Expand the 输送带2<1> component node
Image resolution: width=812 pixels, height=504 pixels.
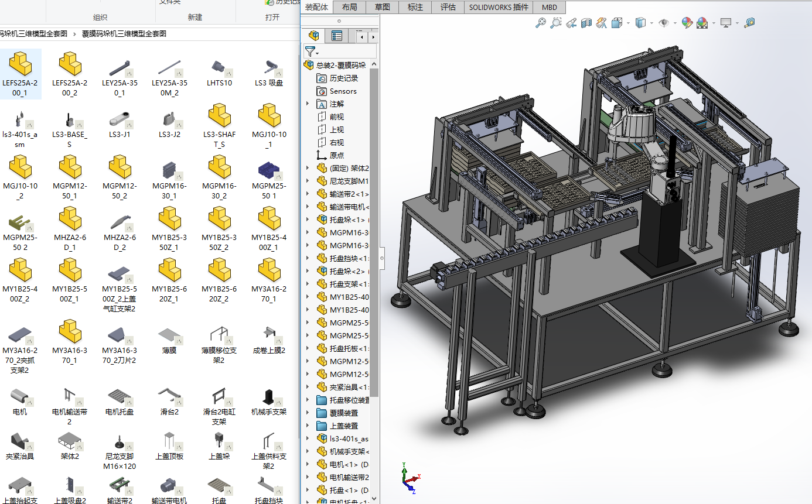[x=308, y=194]
